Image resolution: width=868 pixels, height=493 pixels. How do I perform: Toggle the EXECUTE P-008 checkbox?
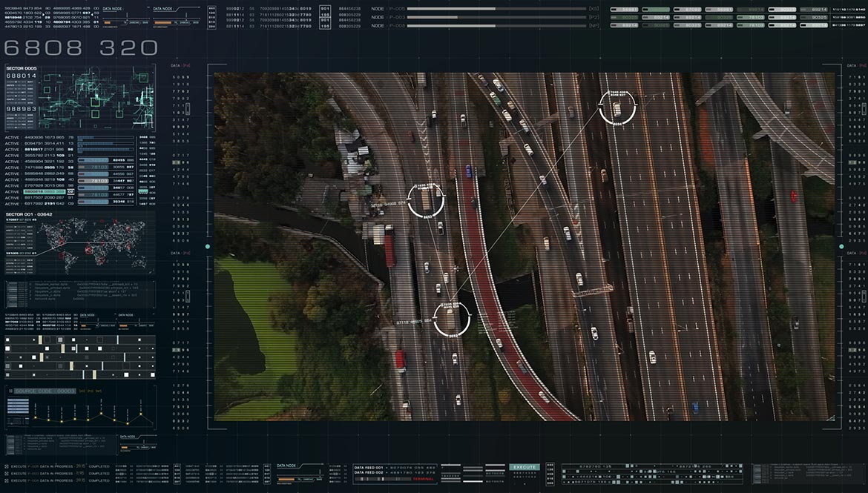[7, 480]
